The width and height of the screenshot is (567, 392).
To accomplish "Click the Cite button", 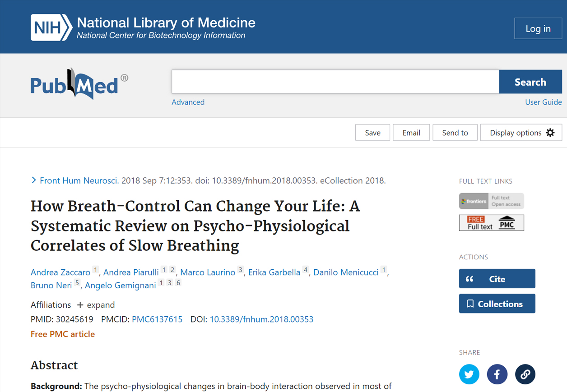I will pyautogui.click(x=497, y=279).
